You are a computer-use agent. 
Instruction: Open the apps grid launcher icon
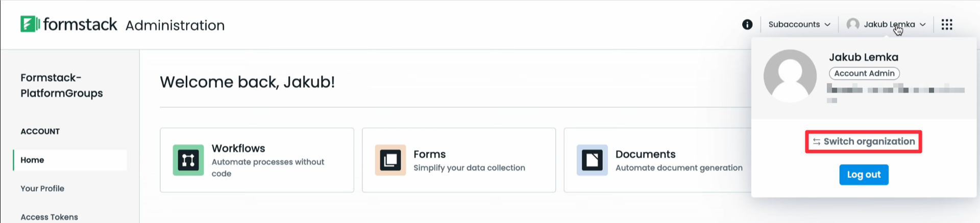click(947, 25)
